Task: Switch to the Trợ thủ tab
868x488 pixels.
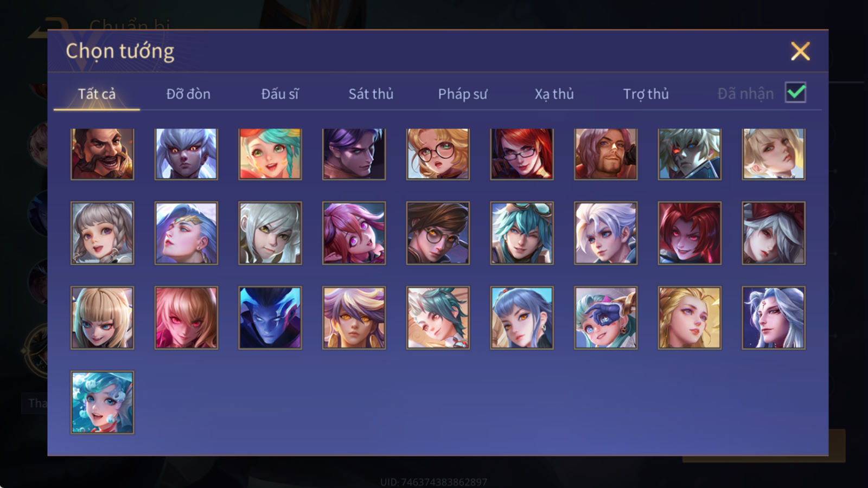Action: pyautogui.click(x=646, y=94)
